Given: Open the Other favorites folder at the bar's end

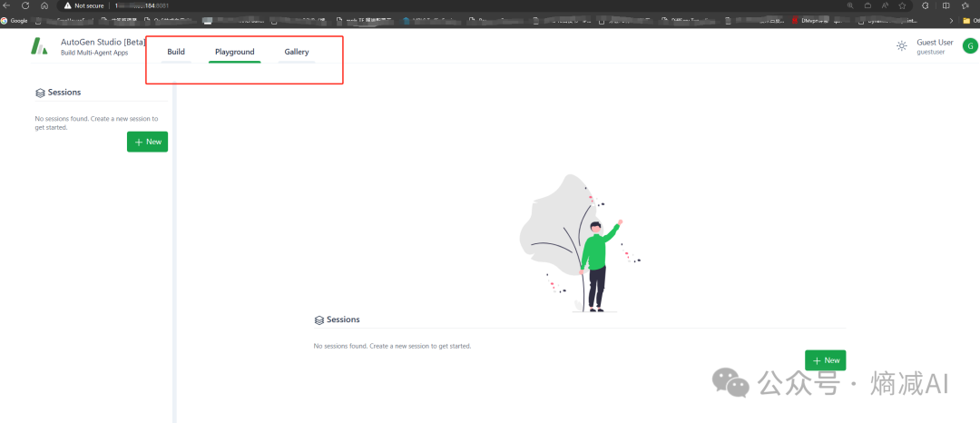Looking at the screenshot, I should point(971,21).
